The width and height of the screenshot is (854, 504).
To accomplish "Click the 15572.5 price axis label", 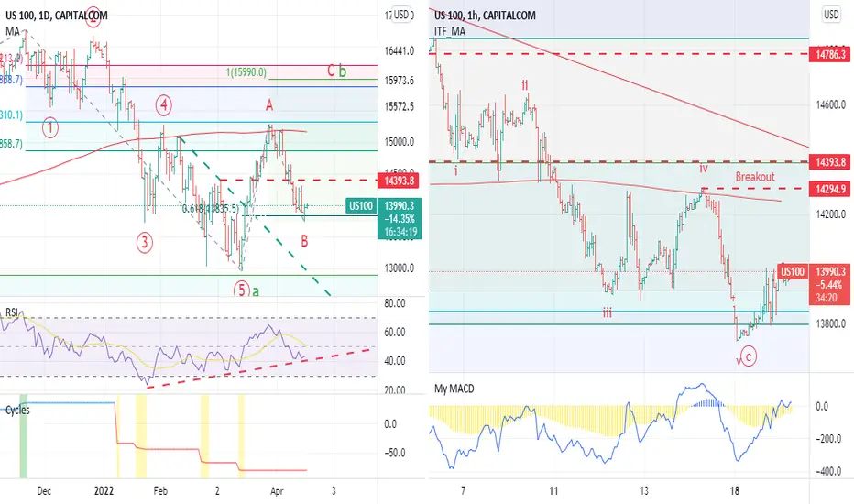I will [x=400, y=106].
